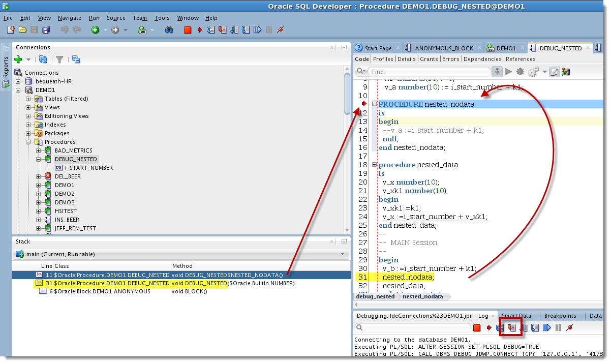Collapse the nested_nodata procedure code fold
This screenshot has height=364, width=611.
pyautogui.click(x=374, y=104)
